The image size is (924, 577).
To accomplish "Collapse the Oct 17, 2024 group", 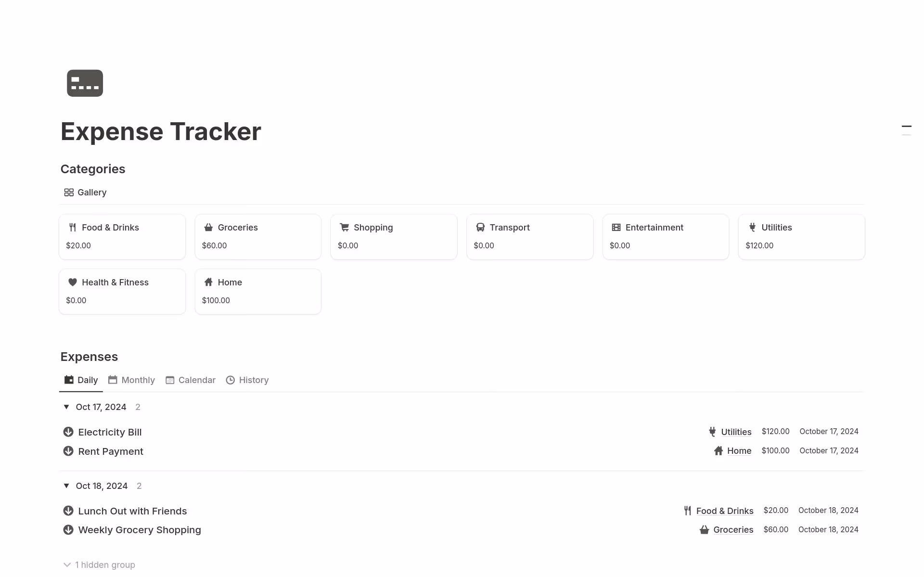I will click(66, 407).
